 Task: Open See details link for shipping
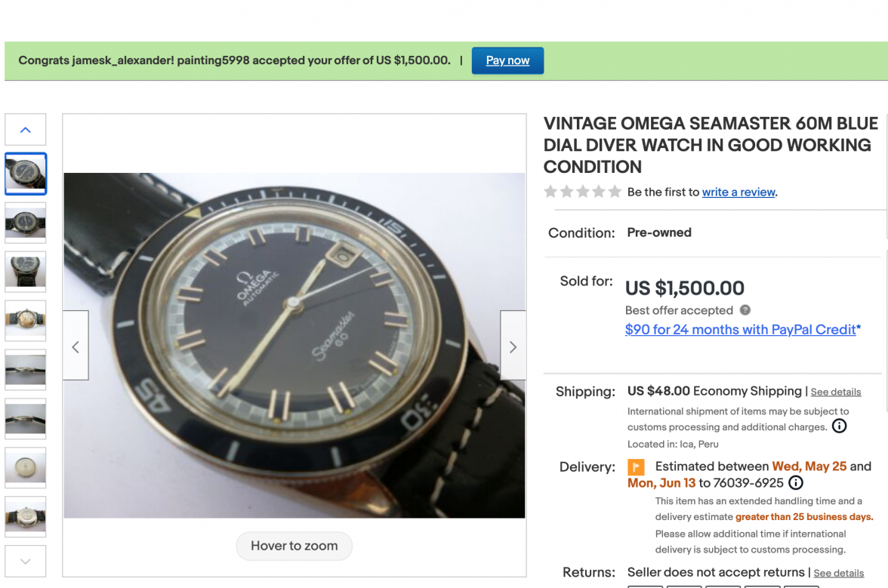pyautogui.click(x=835, y=392)
